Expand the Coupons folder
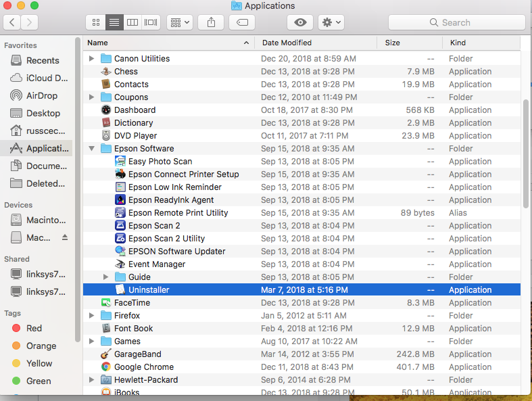The width and height of the screenshot is (532, 401). (91, 97)
